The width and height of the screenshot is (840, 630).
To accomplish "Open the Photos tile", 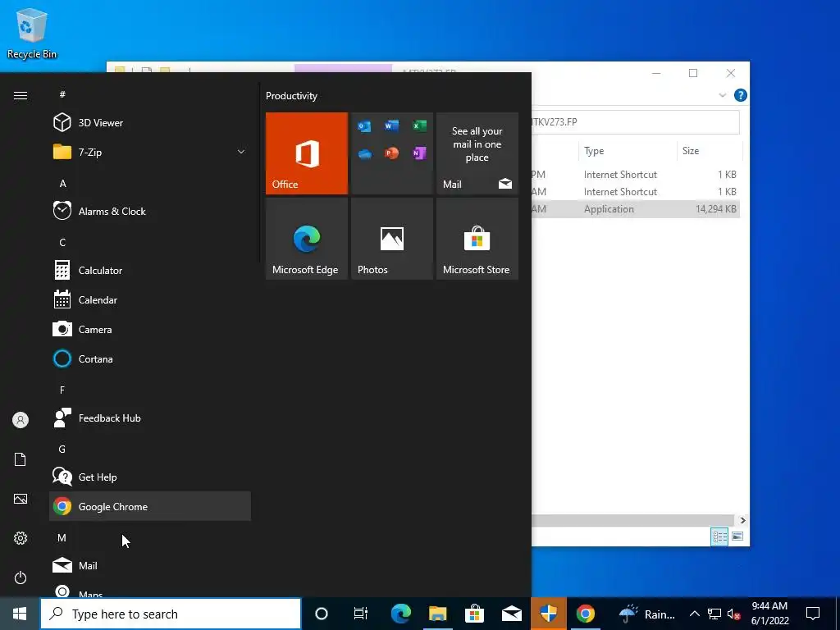I will tap(391, 239).
